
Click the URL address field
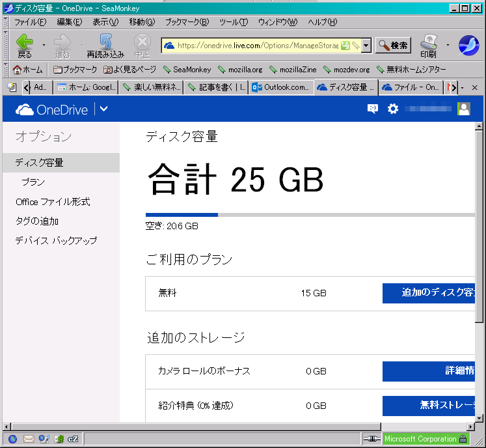pyautogui.click(x=258, y=46)
